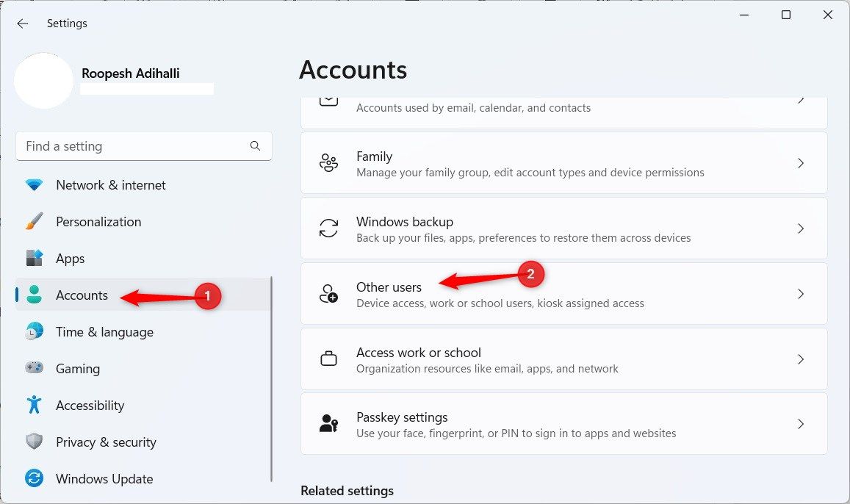The width and height of the screenshot is (850, 504).
Task: Click the Accessibility figure icon
Action: pos(34,405)
